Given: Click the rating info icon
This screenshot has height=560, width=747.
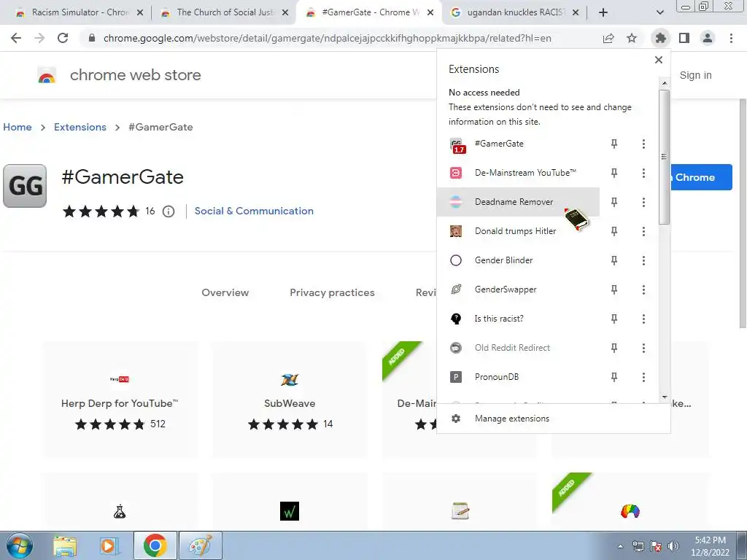Looking at the screenshot, I should tap(169, 211).
